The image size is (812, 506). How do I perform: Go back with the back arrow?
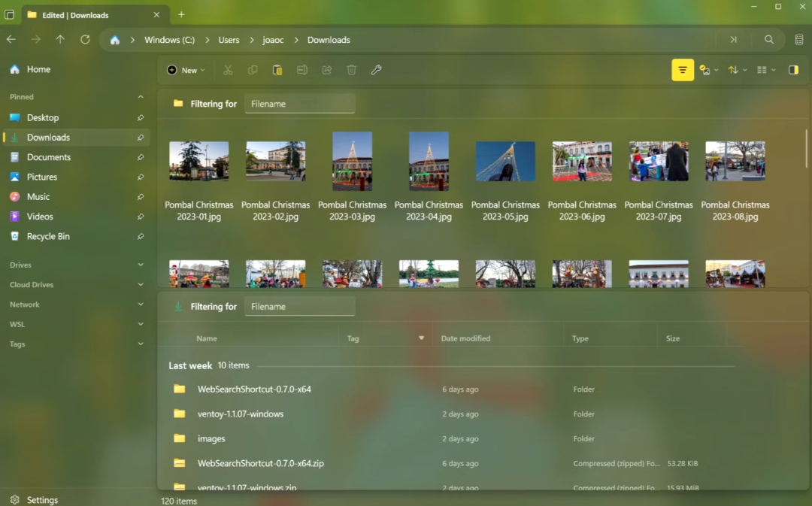pos(11,39)
